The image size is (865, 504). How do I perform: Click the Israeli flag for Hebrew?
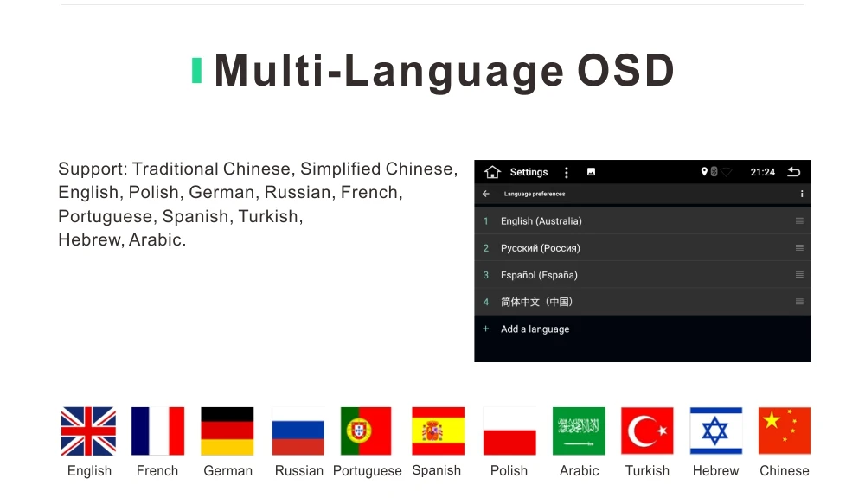(716, 431)
